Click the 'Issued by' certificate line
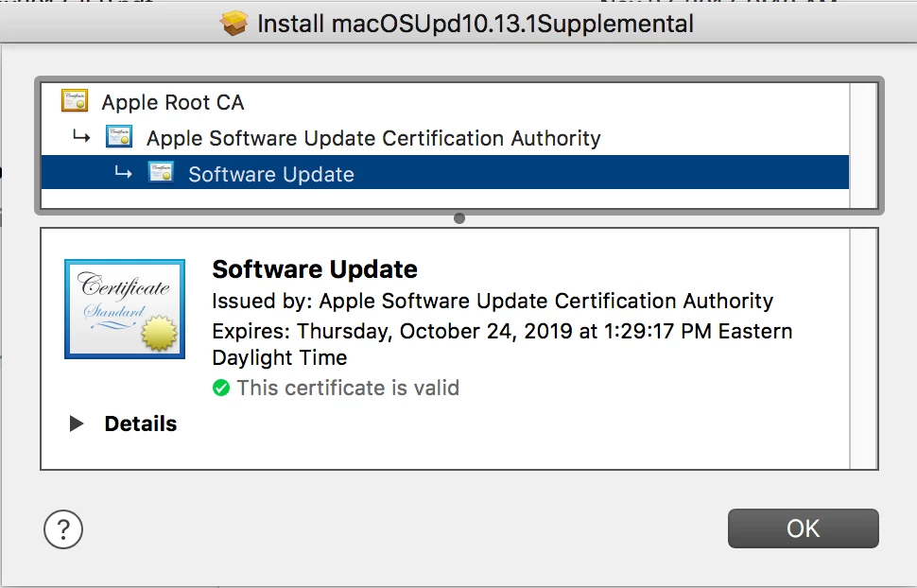Viewport: 917px width, 588px height. tap(493, 301)
